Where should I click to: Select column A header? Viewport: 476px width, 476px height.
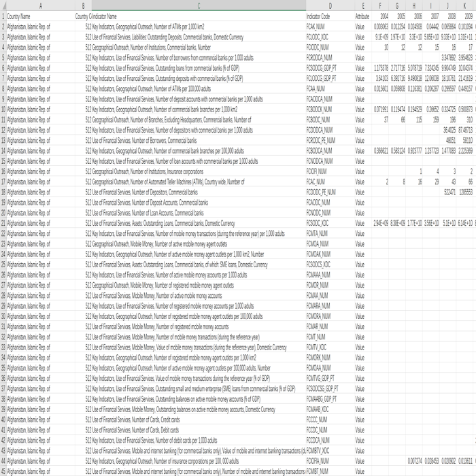point(41,5)
